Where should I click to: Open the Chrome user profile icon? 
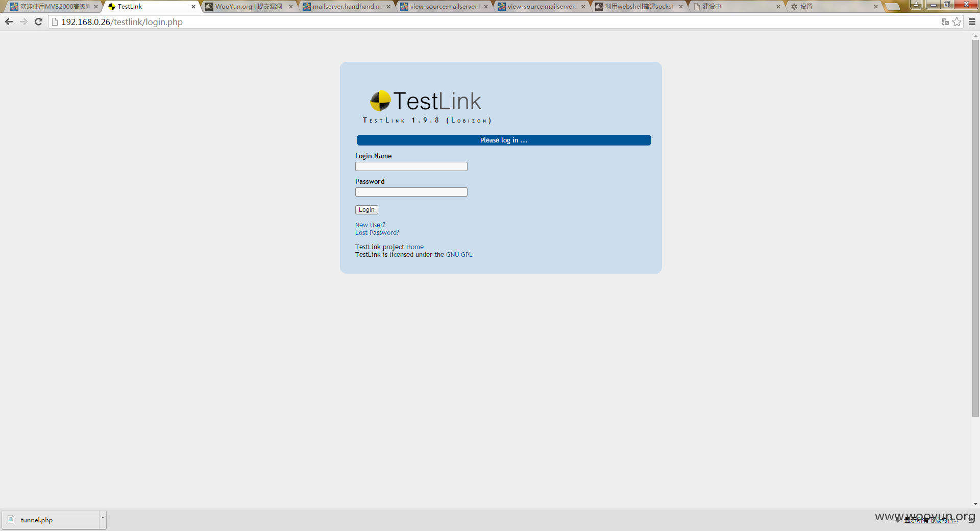click(x=916, y=5)
